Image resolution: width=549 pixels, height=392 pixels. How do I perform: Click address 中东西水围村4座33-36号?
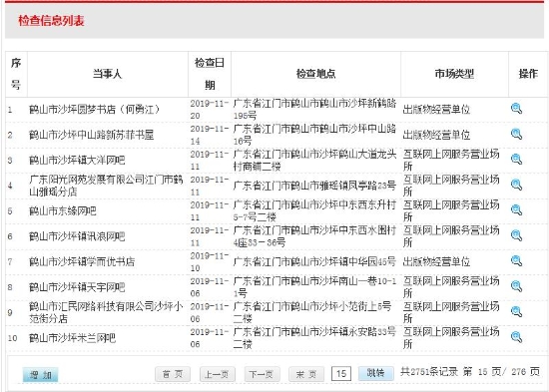click(x=314, y=236)
